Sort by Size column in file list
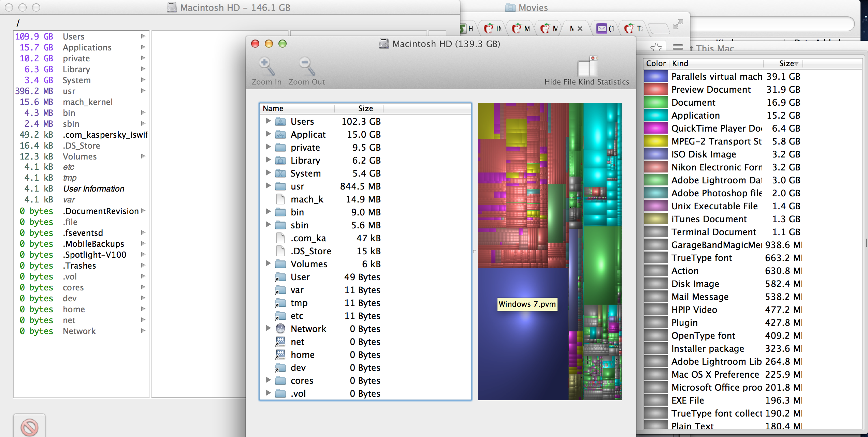 (359, 108)
